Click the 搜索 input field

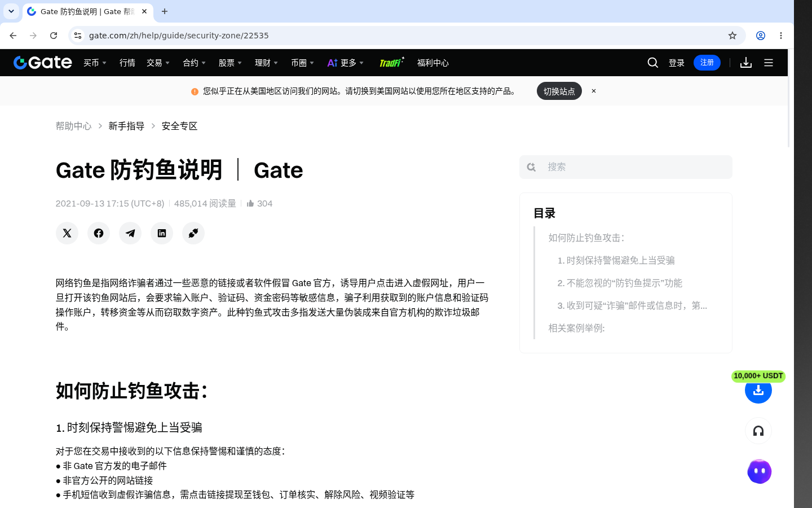[626, 167]
